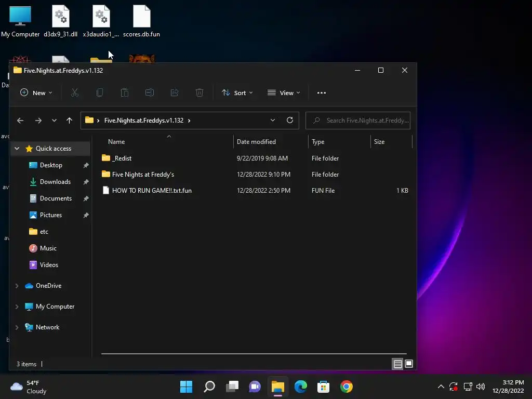This screenshot has height=399, width=532.
Task: Select Five Nights at Freddy's folder
Action: pyautogui.click(x=256, y=175)
